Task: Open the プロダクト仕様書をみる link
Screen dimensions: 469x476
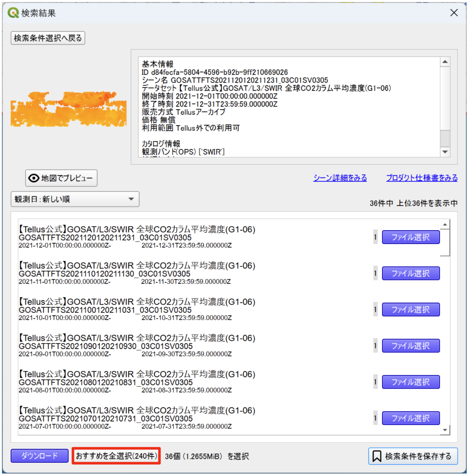Action: coord(421,178)
